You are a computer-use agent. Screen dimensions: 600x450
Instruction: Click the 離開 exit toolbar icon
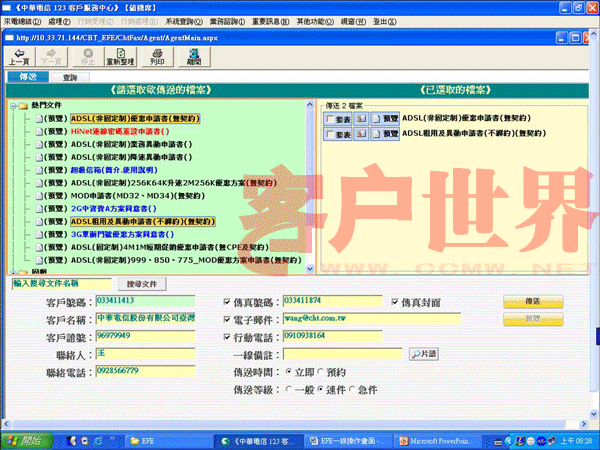point(193,55)
